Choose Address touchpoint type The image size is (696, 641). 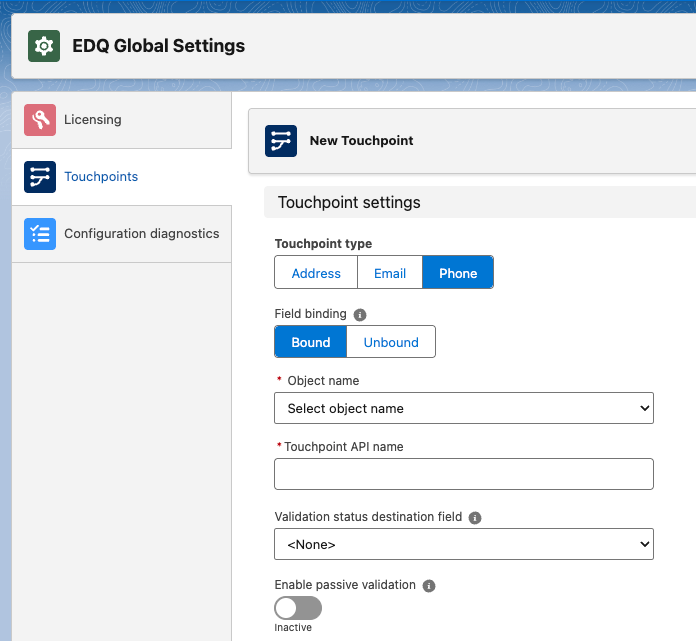[316, 273]
